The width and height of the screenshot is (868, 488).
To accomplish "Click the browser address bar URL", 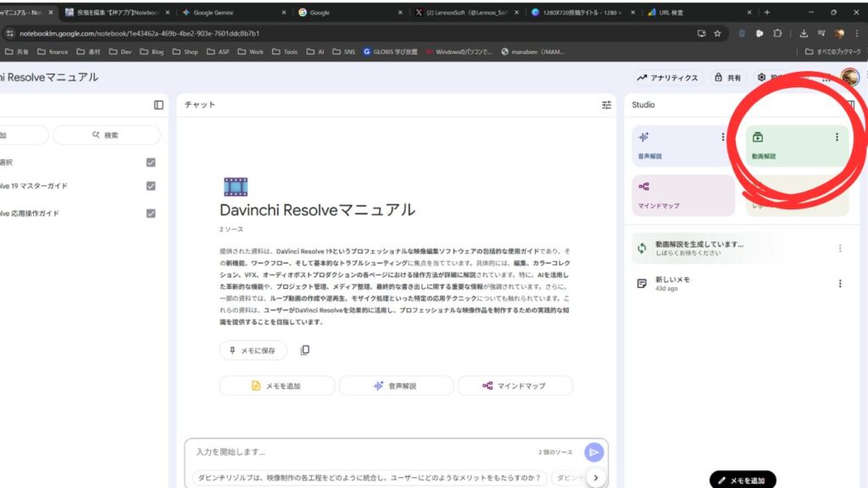I will [140, 33].
